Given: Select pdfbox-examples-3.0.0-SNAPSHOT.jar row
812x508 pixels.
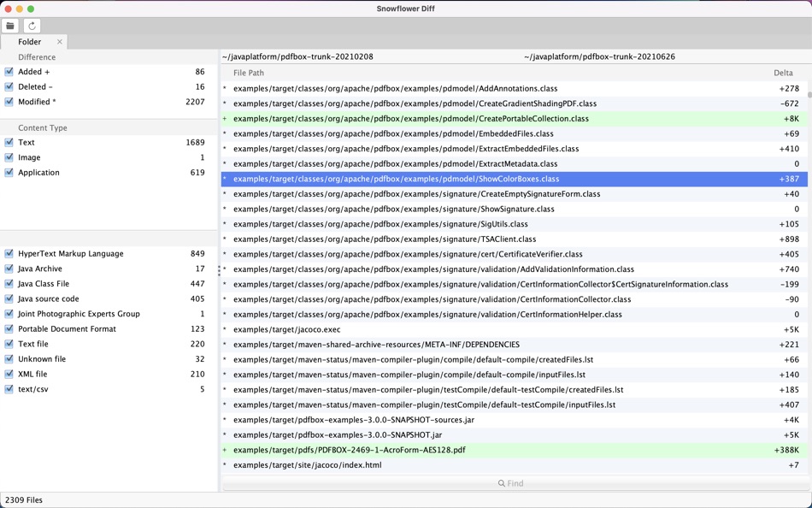Looking at the screenshot, I should [x=515, y=434].
